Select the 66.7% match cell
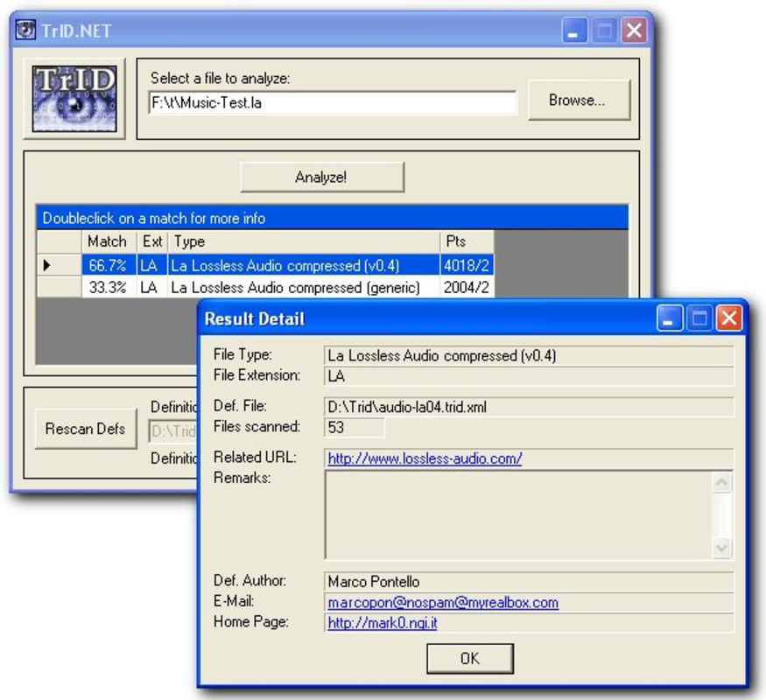The image size is (766, 700). coord(109,265)
